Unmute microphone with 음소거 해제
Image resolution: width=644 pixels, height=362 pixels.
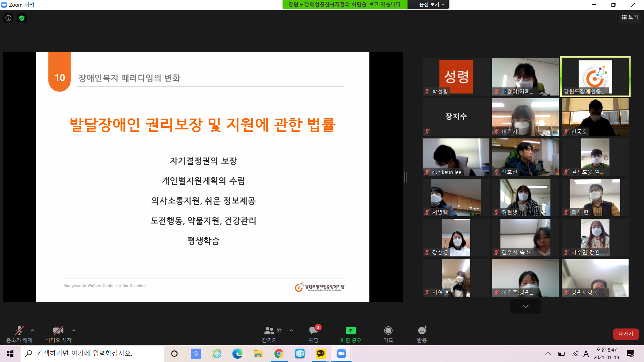pos(19,334)
